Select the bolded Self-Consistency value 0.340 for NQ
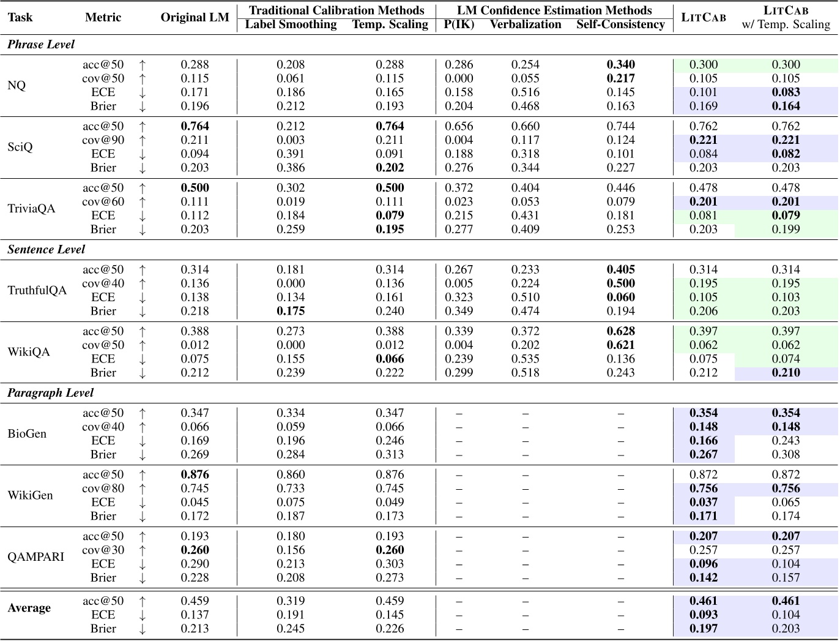Image resolution: width=840 pixels, height=641 pixels. pyautogui.click(x=621, y=64)
